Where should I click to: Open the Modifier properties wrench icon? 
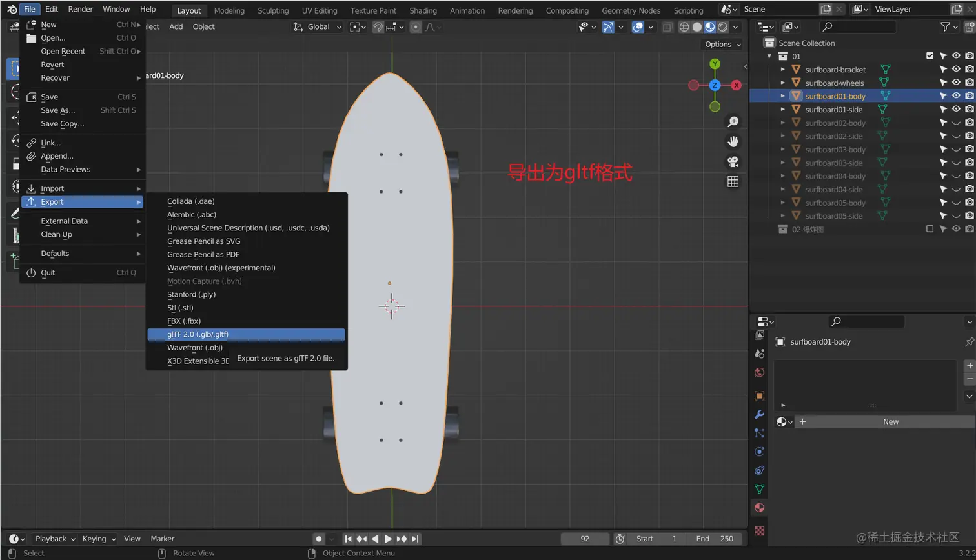tap(760, 414)
